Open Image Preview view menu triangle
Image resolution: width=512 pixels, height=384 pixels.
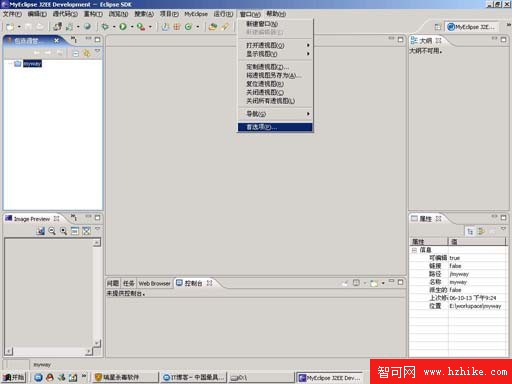[x=97, y=229]
